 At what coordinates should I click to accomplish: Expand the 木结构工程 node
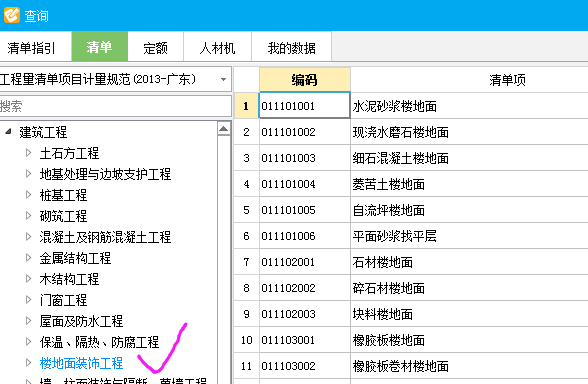(x=28, y=279)
